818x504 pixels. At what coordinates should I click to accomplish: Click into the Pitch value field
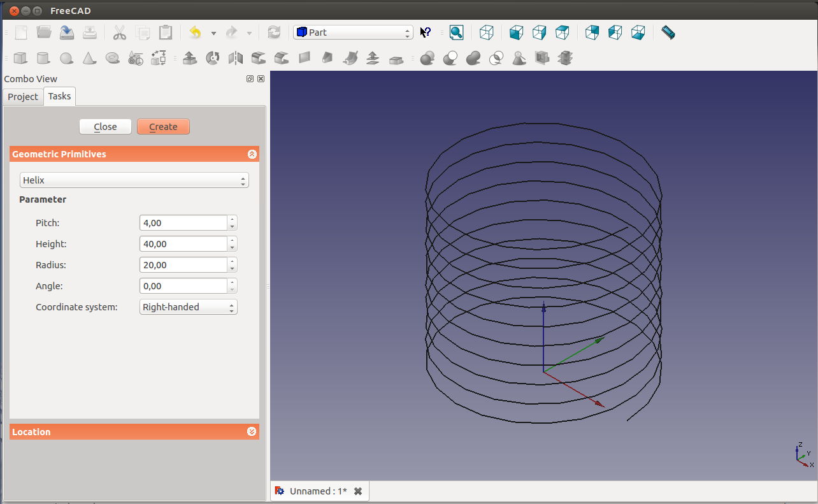(183, 223)
